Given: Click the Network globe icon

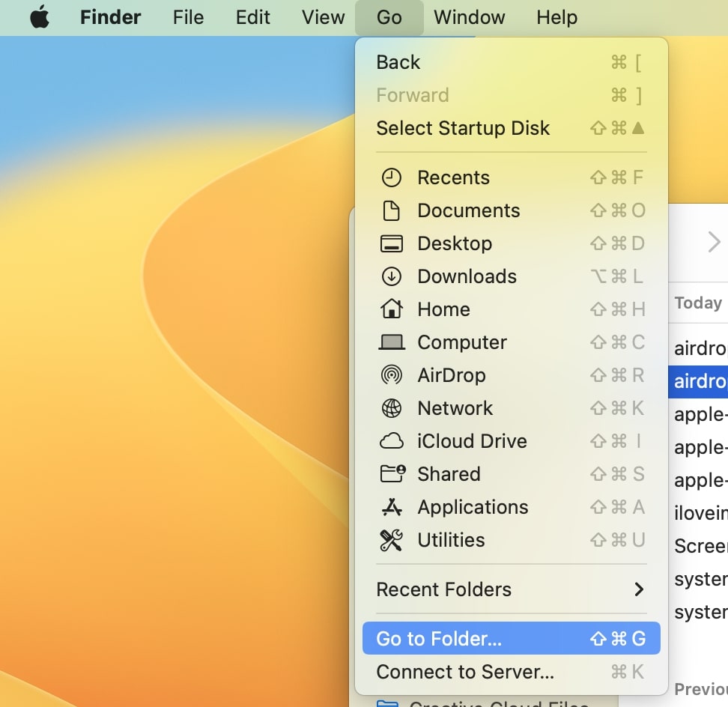Looking at the screenshot, I should 392,408.
